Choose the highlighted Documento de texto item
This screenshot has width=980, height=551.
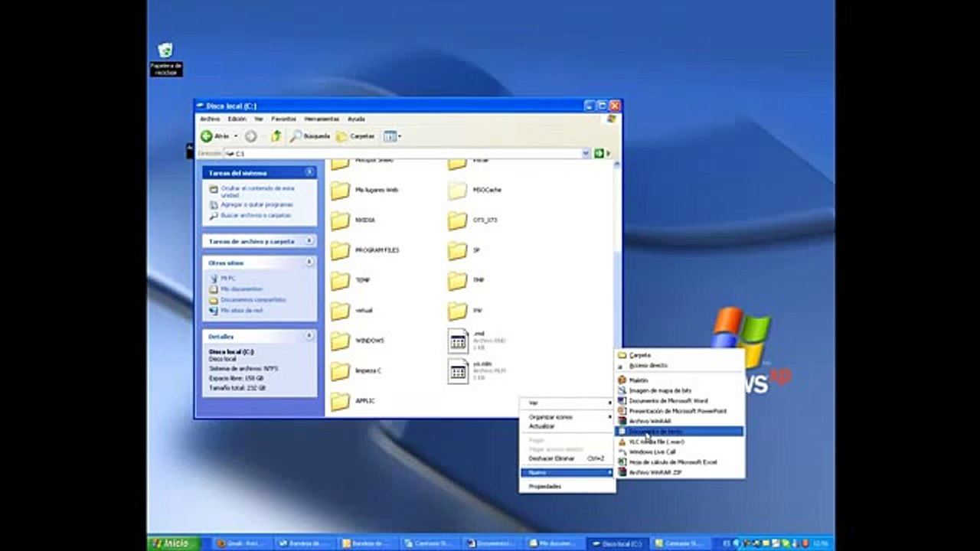click(x=680, y=432)
